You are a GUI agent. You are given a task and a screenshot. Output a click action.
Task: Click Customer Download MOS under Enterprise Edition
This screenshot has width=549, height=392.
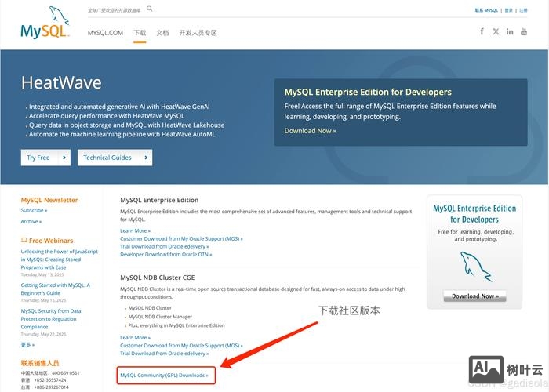tap(181, 238)
